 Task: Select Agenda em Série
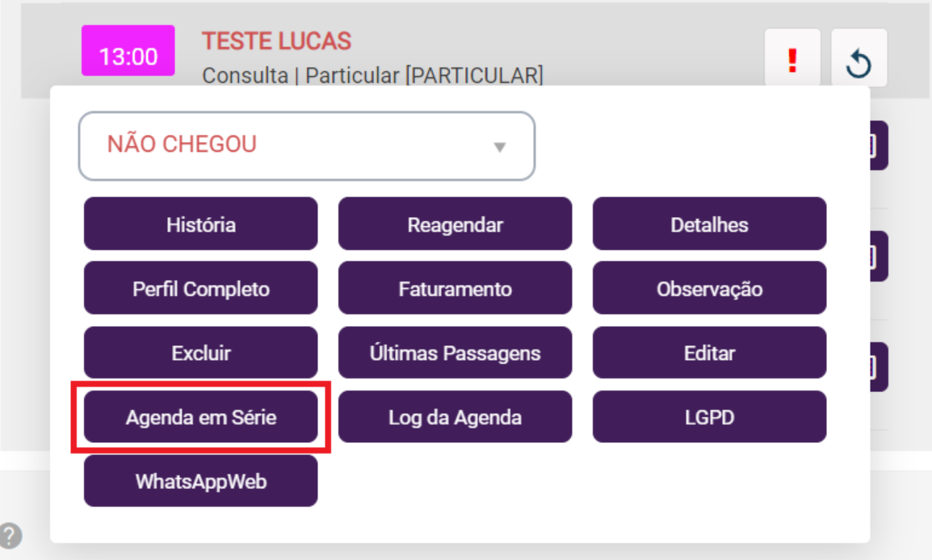click(x=200, y=417)
